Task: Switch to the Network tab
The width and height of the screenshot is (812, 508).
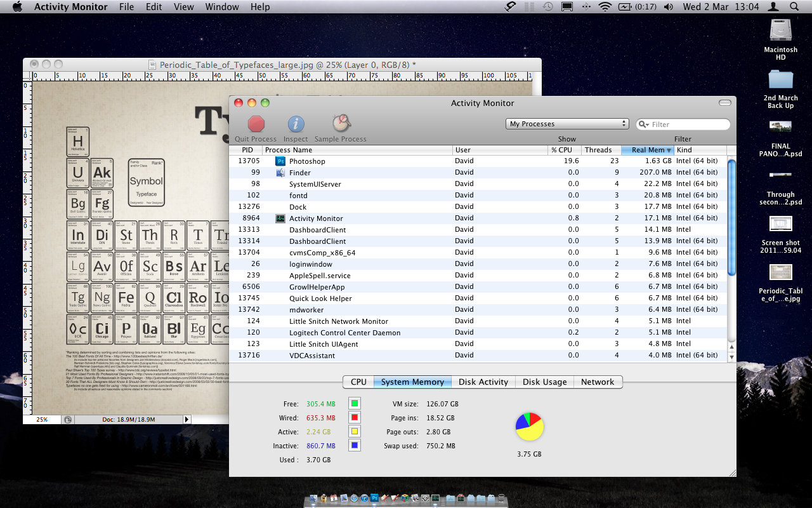Action: coord(598,382)
